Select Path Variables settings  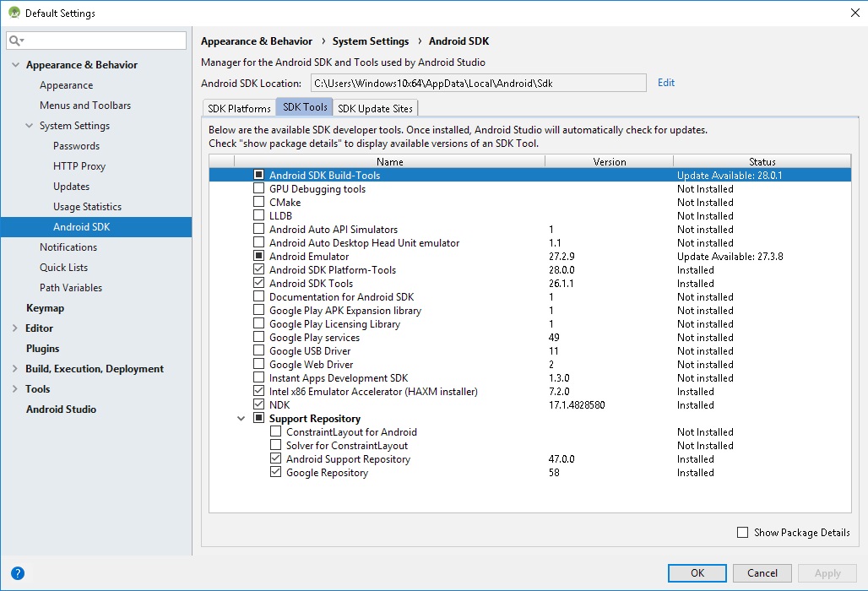(x=71, y=288)
